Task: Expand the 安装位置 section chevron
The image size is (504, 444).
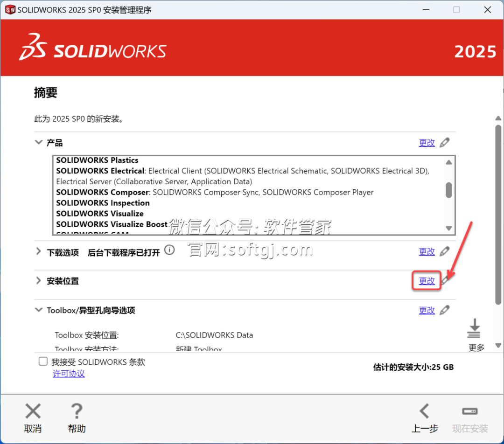Action: [39, 280]
